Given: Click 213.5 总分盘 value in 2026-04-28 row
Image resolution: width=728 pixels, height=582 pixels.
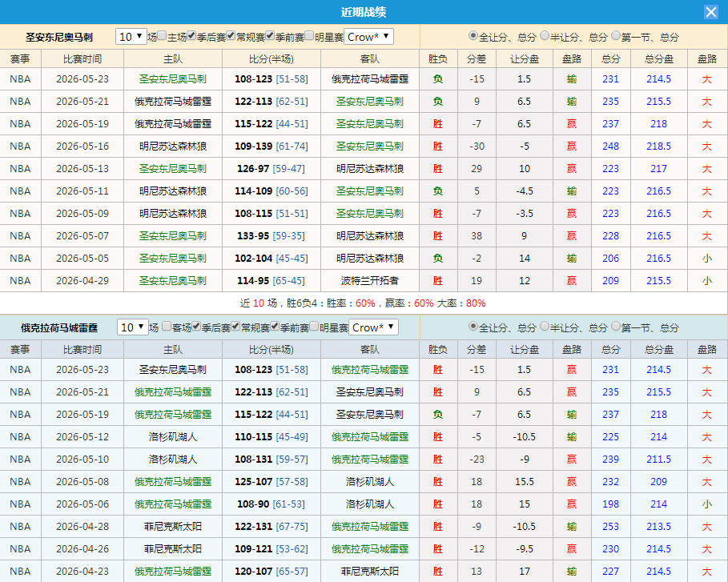Looking at the screenshot, I should [659, 526].
